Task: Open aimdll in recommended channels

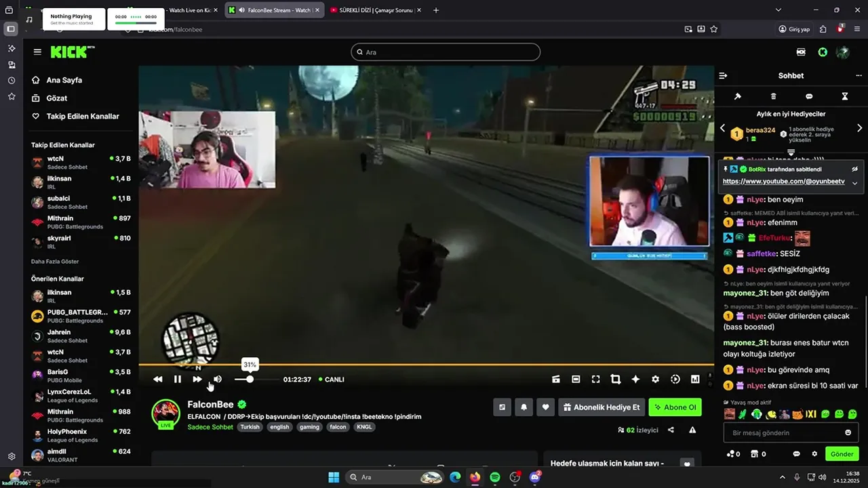Action: coord(81,455)
